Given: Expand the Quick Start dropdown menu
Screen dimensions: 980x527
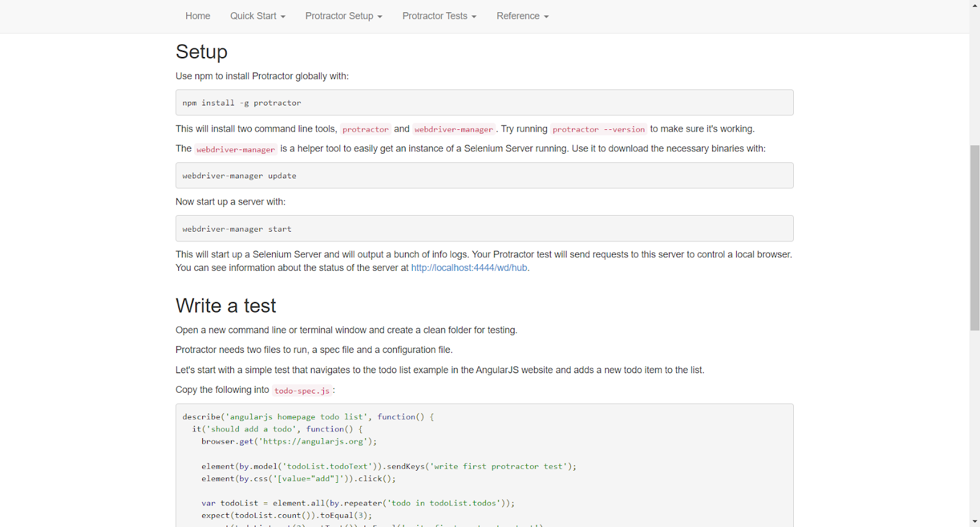Looking at the screenshot, I should point(257,16).
